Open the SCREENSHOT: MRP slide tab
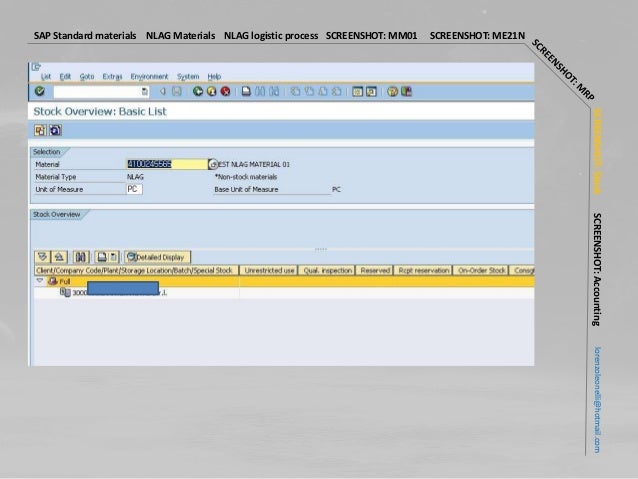Screen dimensions: 638x479 [x=564, y=70]
